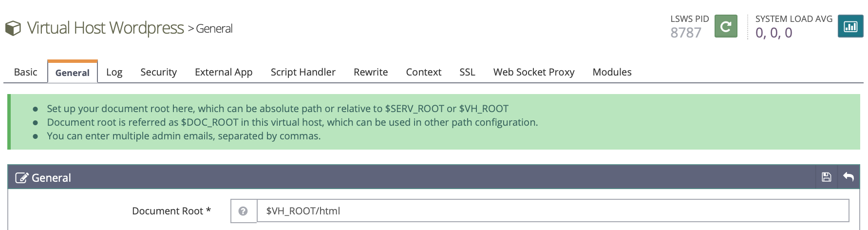Click the green graceful restart icon
The width and height of the screenshot is (868, 230).
725,26
